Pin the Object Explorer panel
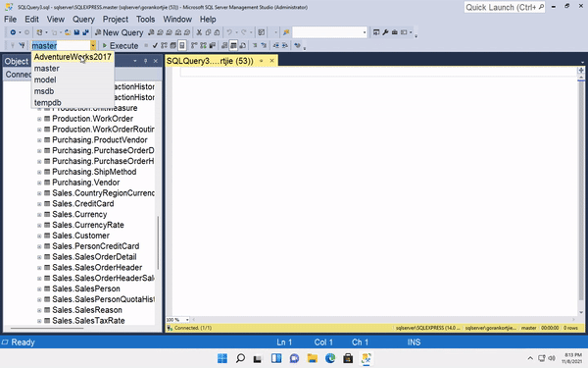588x368 pixels. [x=145, y=61]
